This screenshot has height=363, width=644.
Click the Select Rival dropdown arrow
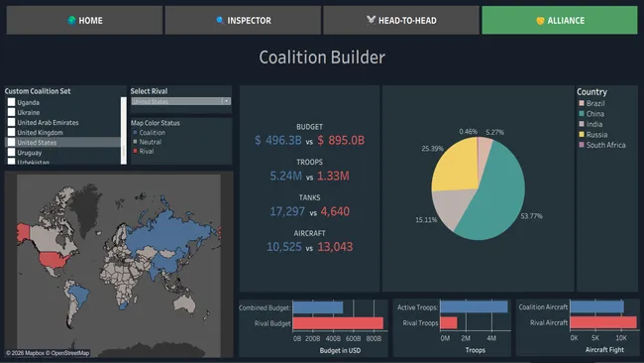click(x=226, y=101)
